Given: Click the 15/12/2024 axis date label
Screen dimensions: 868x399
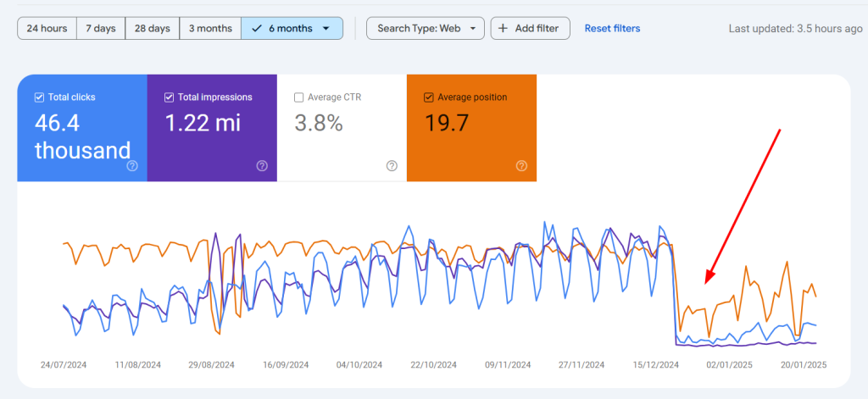Looking at the screenshot, I should click(655, 365).
